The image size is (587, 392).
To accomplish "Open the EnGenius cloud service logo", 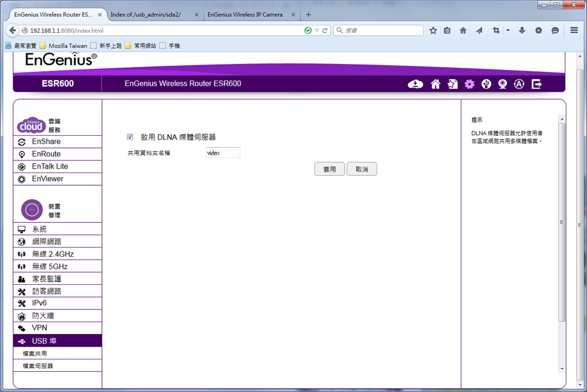I will (x=31, y=125).
